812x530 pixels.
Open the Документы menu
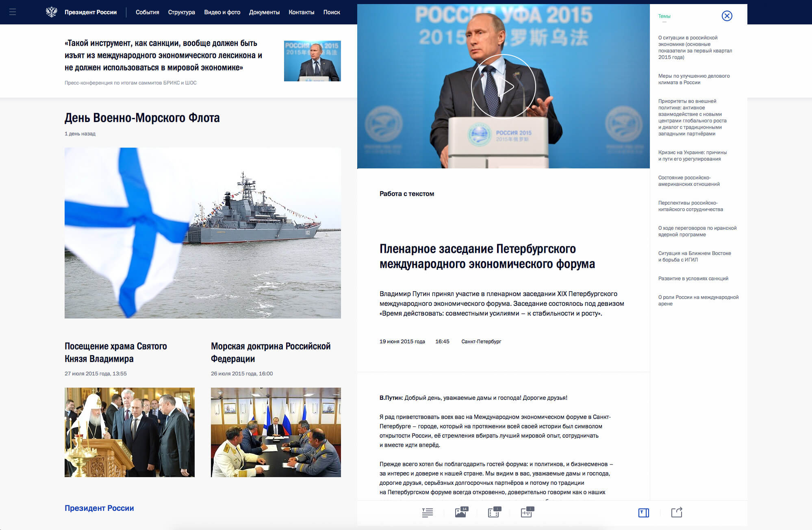click(x=264, y=12)
